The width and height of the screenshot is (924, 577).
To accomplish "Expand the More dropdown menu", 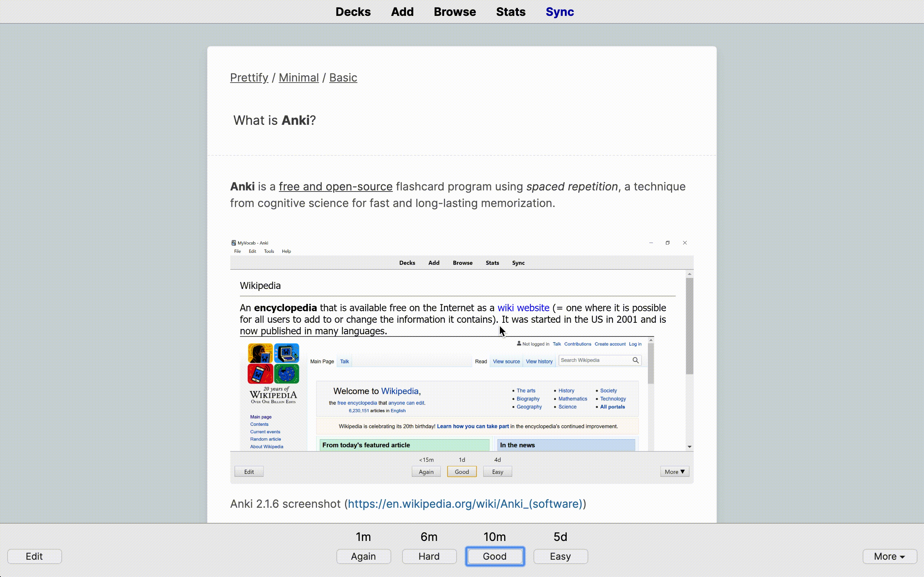I will click(889, 556).
